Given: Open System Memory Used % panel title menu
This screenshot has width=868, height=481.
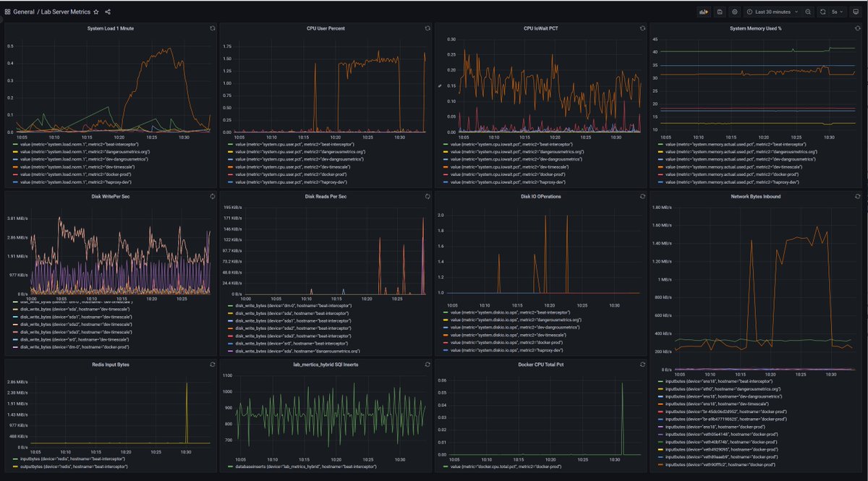Looking at the screenshot, I should (x=756, y=27).
